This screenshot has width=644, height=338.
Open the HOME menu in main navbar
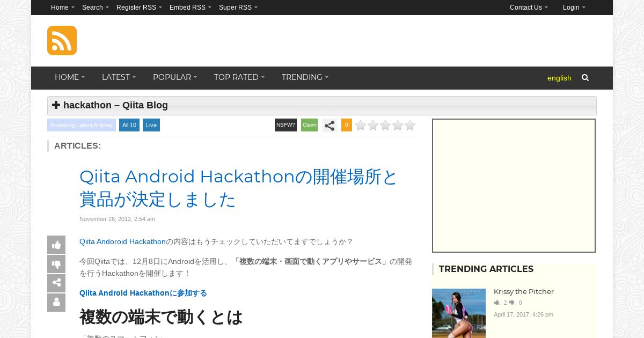[70, 77]
